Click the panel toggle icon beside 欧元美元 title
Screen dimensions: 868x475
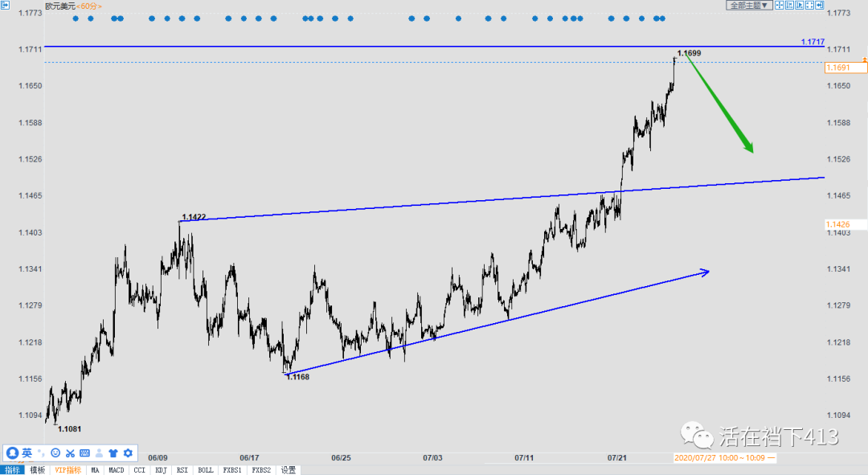click(5, 5)
